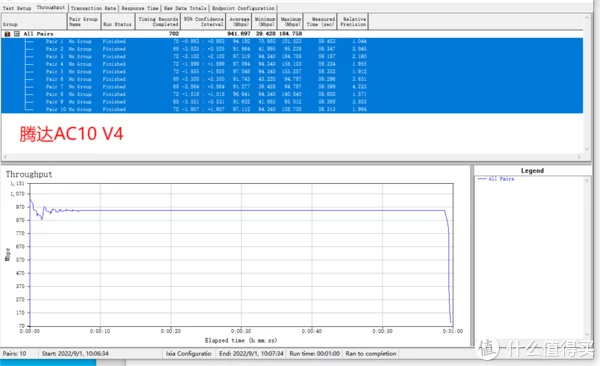Click the horizontal scrollbar right arrow
The width and height of the screenshot is (600, 366).
[x=579, y=157]
